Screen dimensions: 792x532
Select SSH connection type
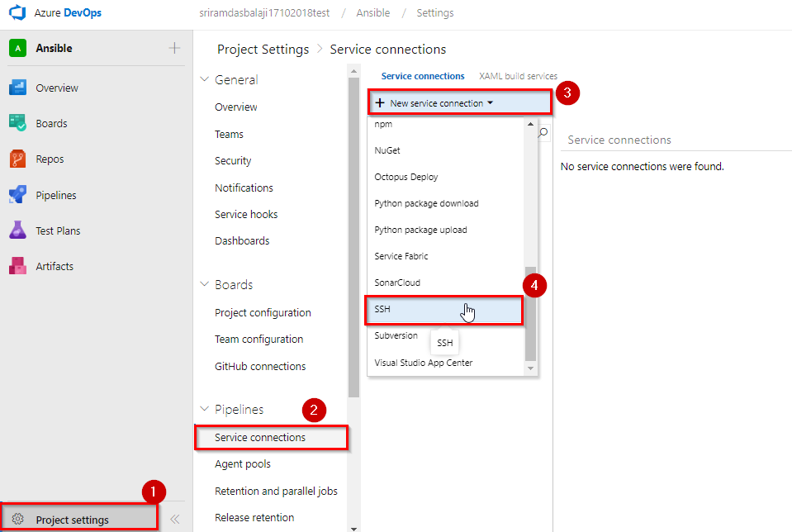coord(444,309)
